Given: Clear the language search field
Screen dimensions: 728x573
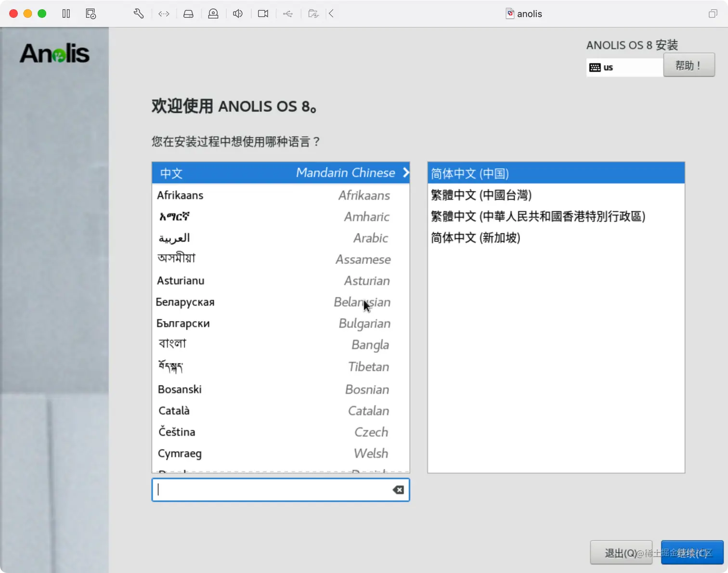Looking at the screenshot, I should click(x=398, y=490).
